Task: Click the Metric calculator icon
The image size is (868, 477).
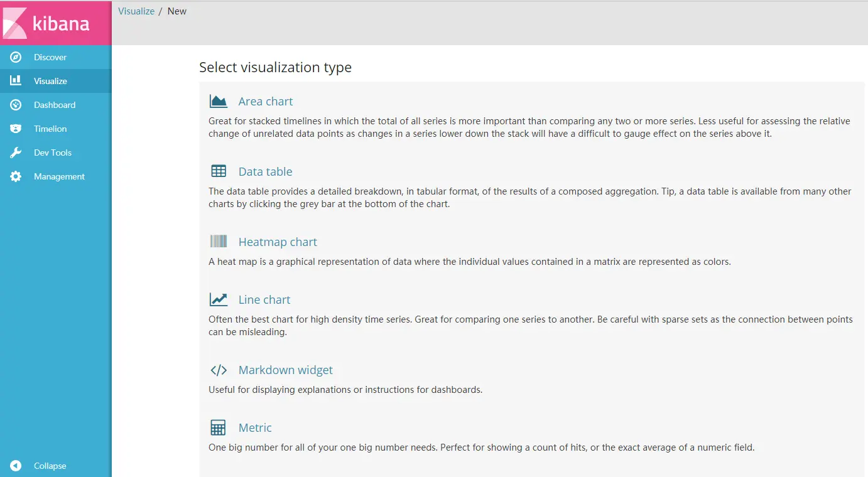Action: click(x=218, y=427)
